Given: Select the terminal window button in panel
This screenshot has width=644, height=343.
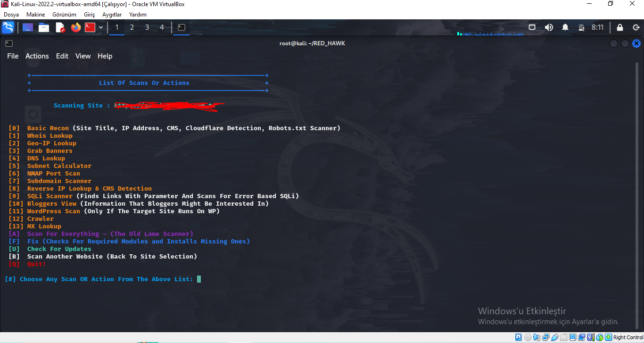Looking at the screenshot, I should [181, 27].
